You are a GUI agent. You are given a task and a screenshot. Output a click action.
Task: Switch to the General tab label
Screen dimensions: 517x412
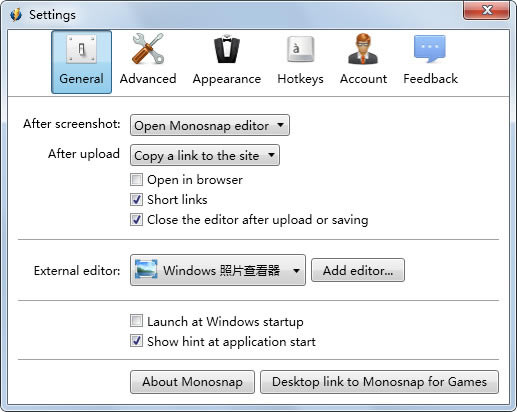tap(81, 79)
